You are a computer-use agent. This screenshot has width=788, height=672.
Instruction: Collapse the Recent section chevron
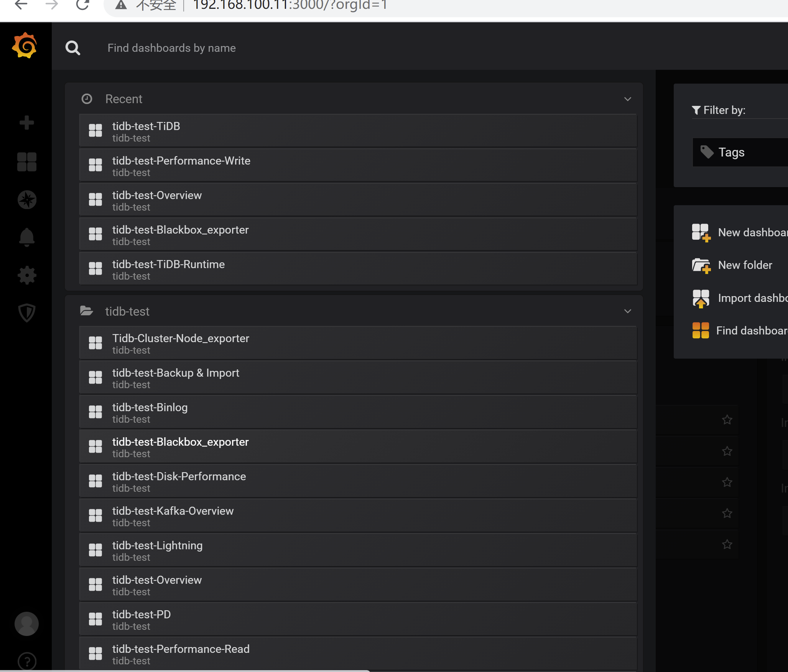(x=628, y=99)
